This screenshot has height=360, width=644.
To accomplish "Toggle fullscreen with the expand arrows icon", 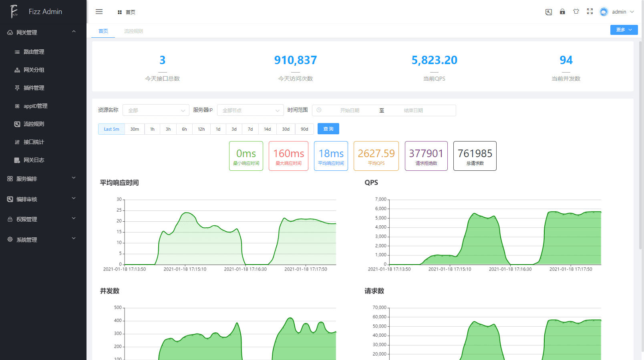I will (x=590, y=12).
